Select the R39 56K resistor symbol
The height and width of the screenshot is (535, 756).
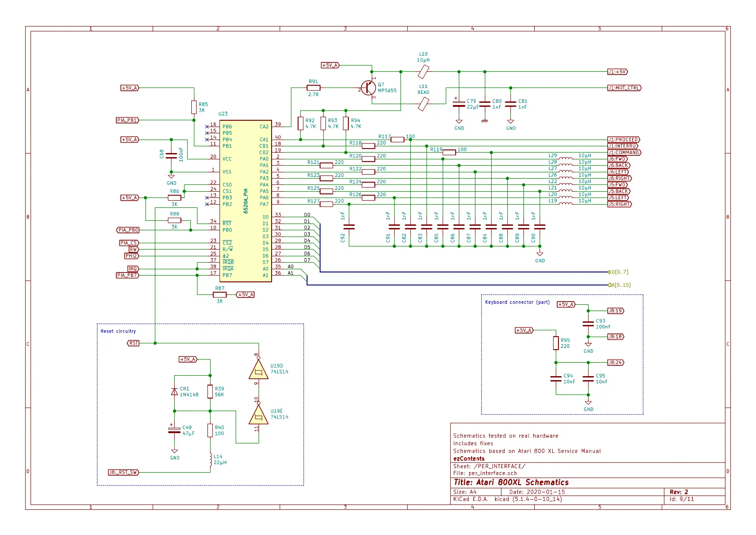210,391
